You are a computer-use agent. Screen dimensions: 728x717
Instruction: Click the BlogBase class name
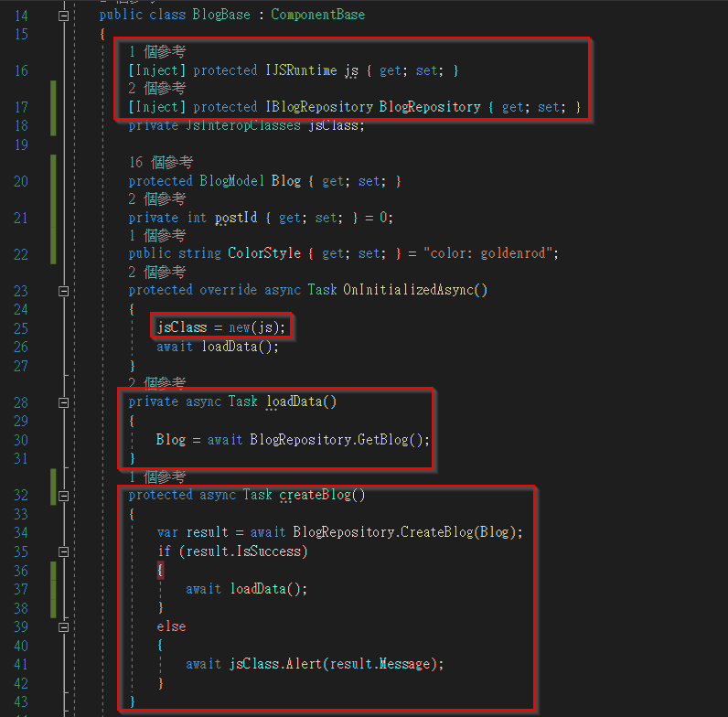(x=221, y=15)
